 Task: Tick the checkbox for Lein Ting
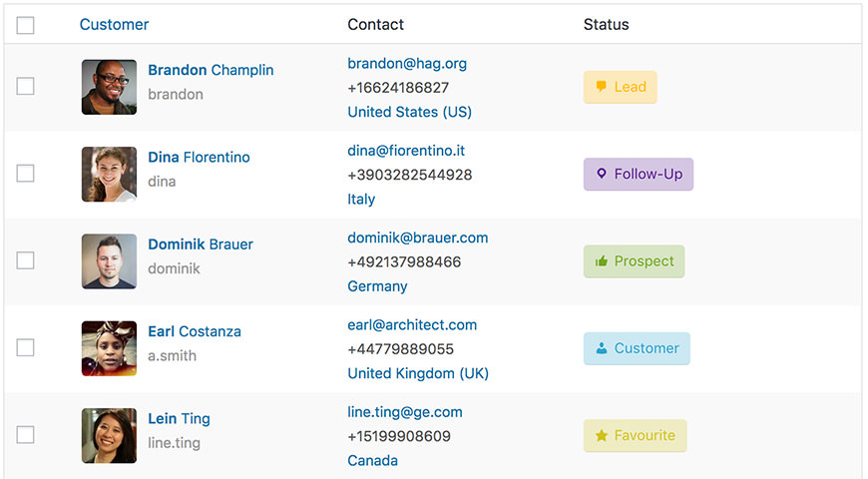[26, 435]
